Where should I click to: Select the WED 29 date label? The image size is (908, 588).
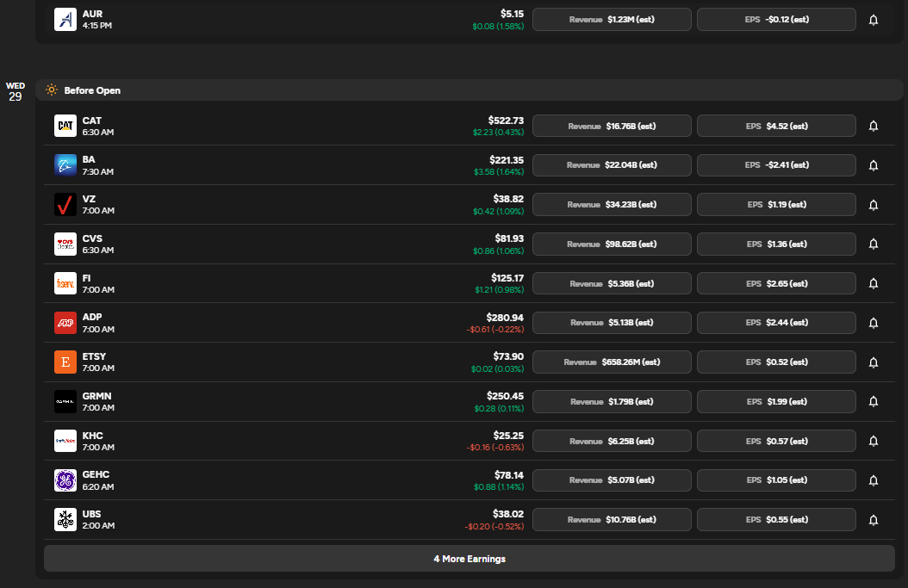tap(16, 91)
